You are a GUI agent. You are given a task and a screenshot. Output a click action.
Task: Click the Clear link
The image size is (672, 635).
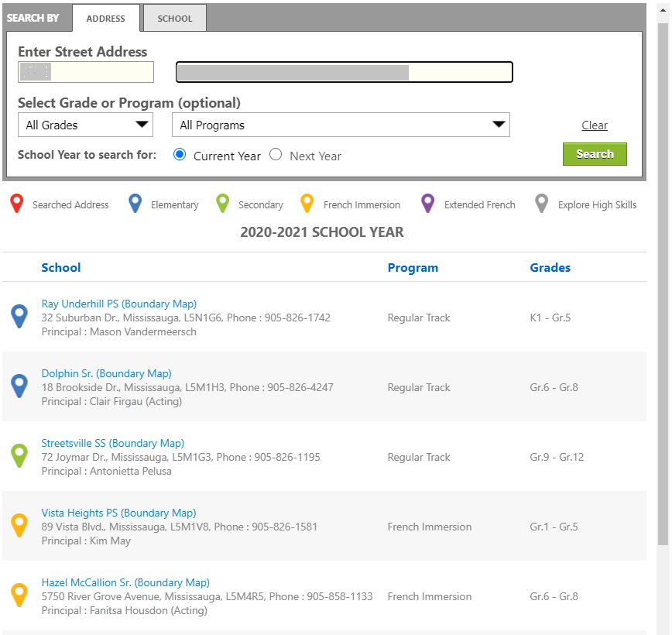click(595, 125)
